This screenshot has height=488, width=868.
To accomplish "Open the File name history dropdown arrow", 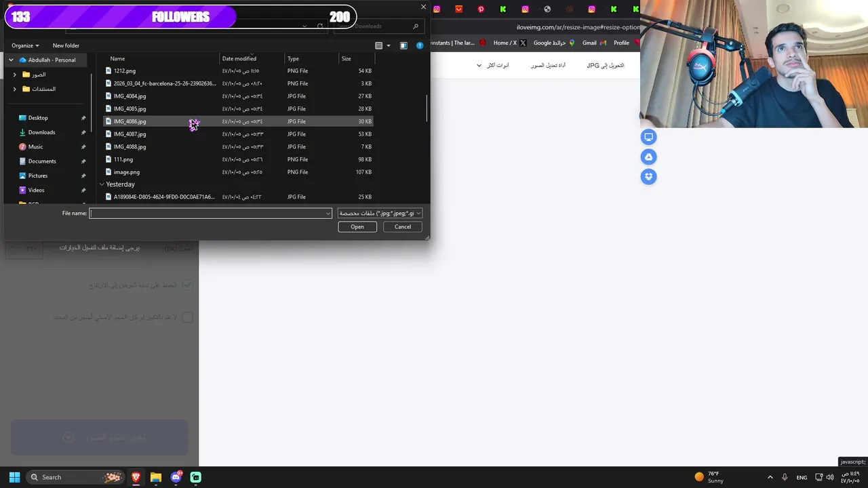I will [x=328, y=213].
